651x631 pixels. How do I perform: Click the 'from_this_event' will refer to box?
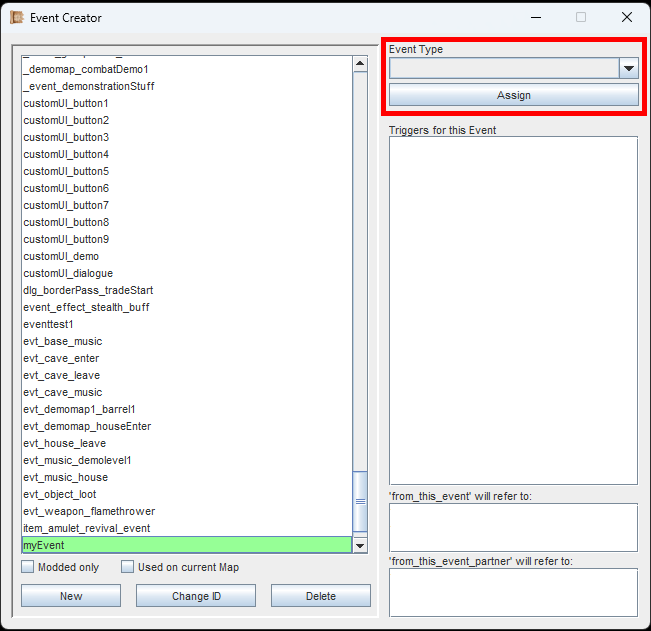[513, 527]
